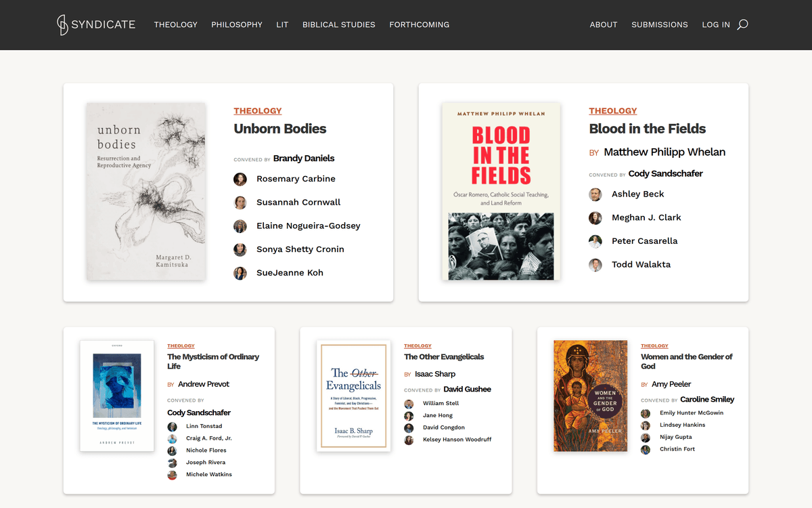Click Rosemary Carbine's avatar photo
Image resolution: width=812 pixels, height=508 pixels.
(240, 179)
